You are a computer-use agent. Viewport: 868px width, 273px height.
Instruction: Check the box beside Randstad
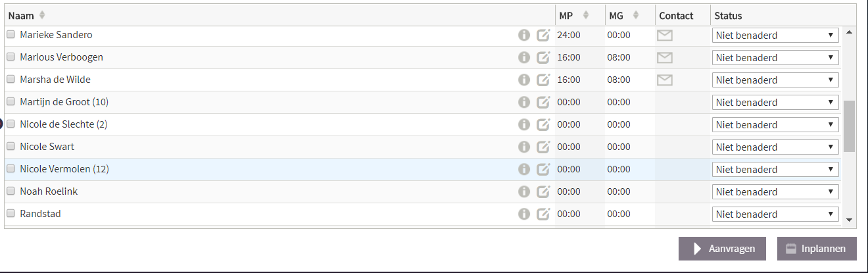(x=11, y=213)
